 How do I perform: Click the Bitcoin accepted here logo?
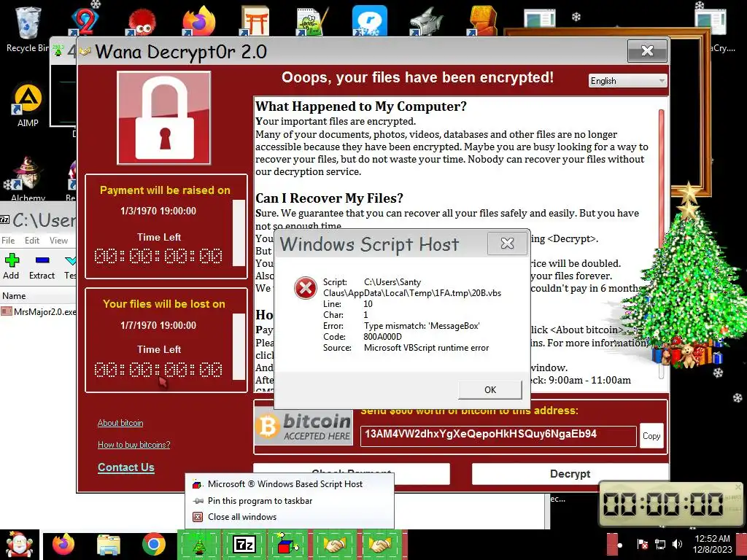(x=304, y=426)
